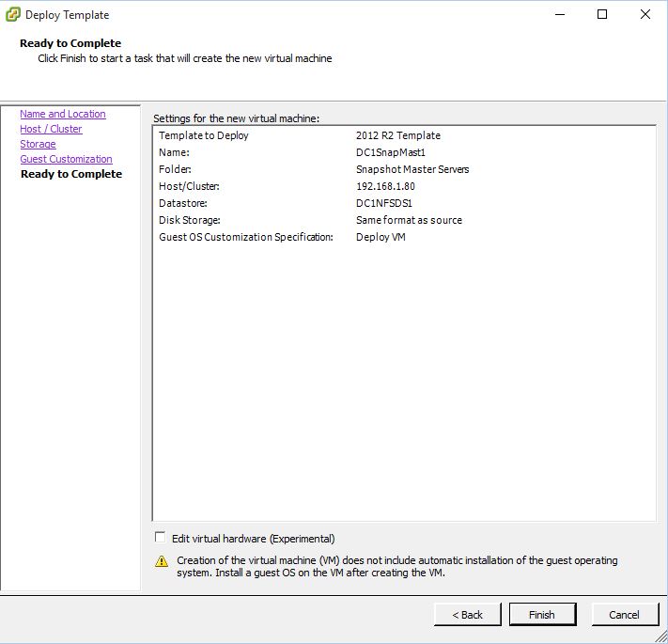
Task: Click the Snapshot Master Servers value
Action: [412, 169]
